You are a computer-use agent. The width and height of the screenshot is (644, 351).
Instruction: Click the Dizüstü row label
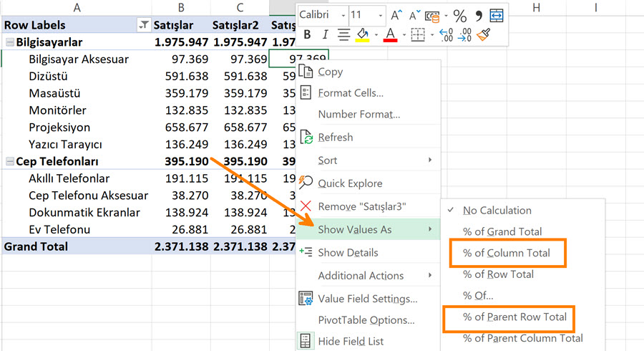48,77
